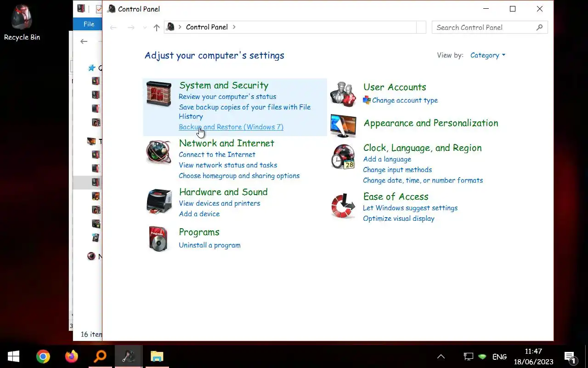Click Change account type link text
This screenshot has width=588, height=368.
pos(405,100)
